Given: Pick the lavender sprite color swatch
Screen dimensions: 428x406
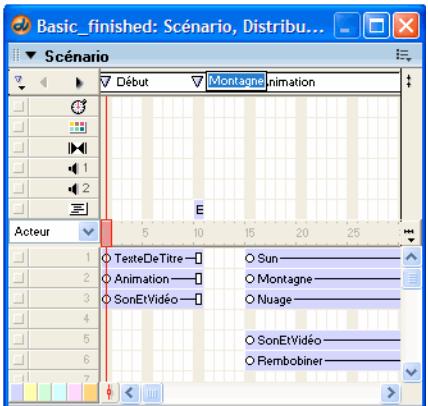Looking at the screenshot, I should coord(17,393).
